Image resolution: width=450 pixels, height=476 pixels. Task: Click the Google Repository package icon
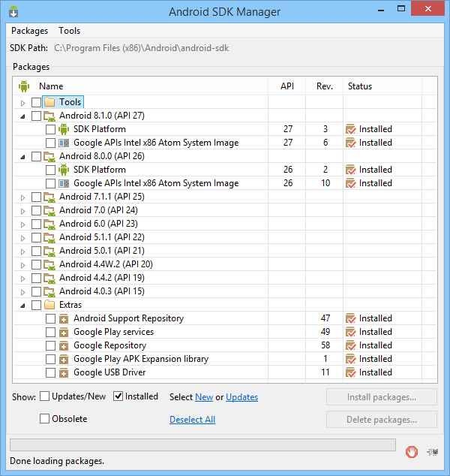(64, 346)
